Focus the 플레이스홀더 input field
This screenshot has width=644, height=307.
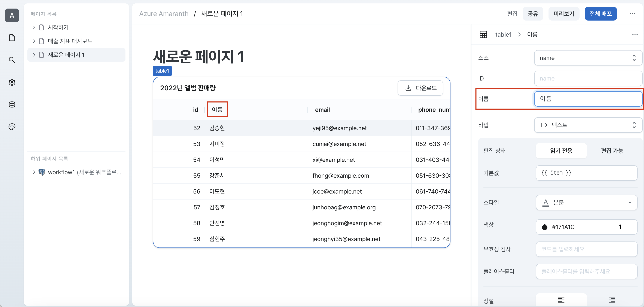tap(586, 271)
